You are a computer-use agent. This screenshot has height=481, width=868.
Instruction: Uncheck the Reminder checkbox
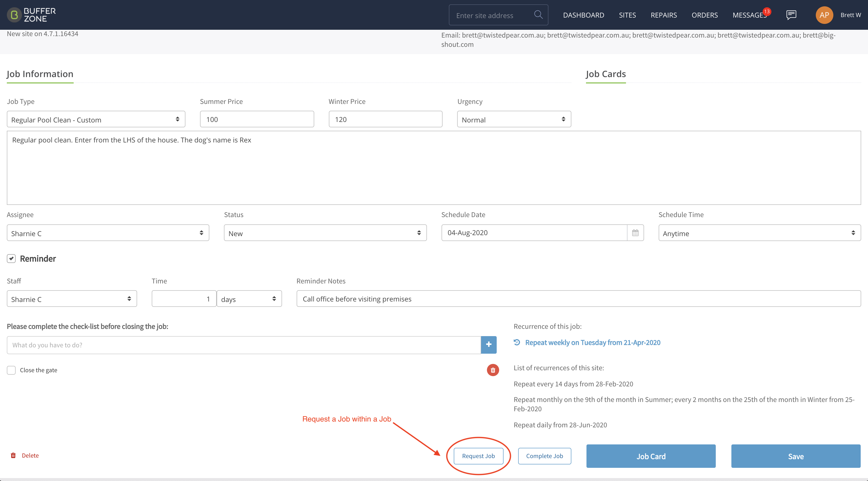11,258
